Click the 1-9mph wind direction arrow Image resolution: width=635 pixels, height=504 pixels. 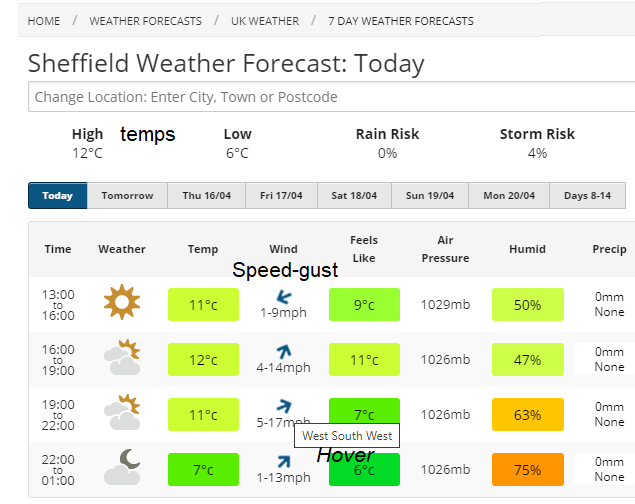coord(283,295)
